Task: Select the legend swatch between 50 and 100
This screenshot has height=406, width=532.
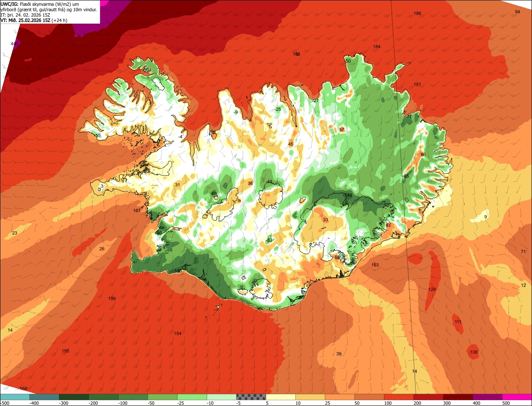Action: (369, 397)
